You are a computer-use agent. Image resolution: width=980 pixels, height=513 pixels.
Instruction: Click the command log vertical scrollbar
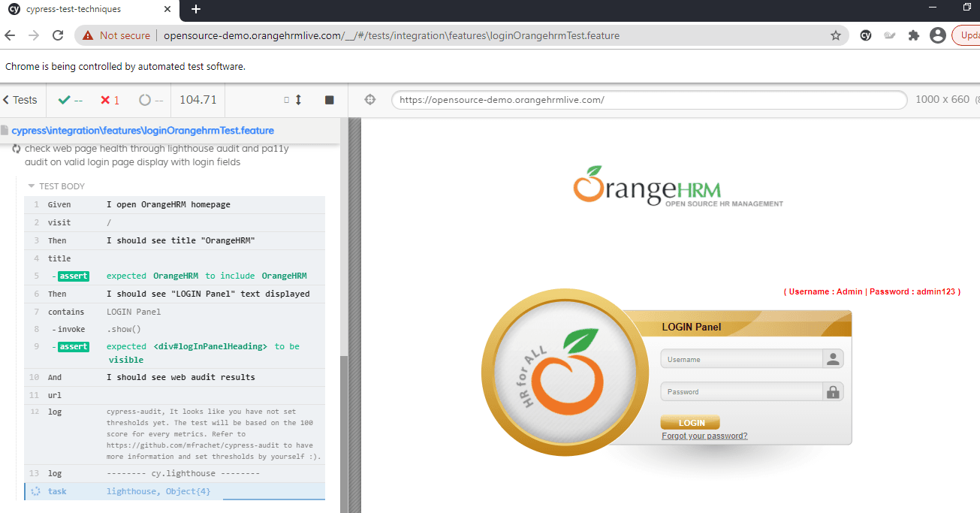[344, 434]
